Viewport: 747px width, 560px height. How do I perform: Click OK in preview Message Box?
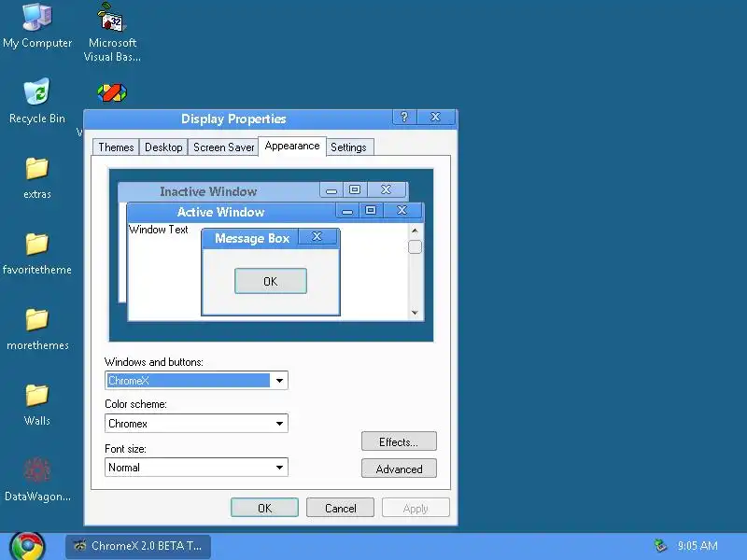pyautogui.click(x=271, y=281)
